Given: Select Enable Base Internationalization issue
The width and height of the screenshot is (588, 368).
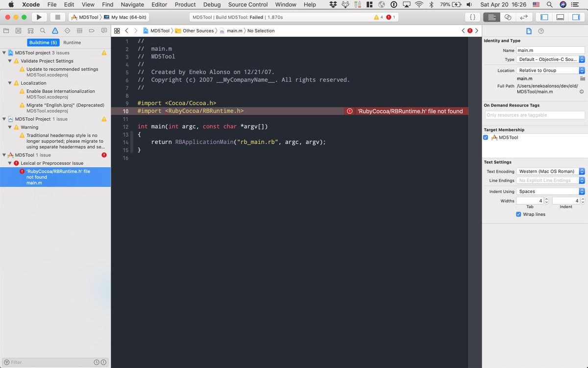Looking at the screenshot, I should click(61, 91).
